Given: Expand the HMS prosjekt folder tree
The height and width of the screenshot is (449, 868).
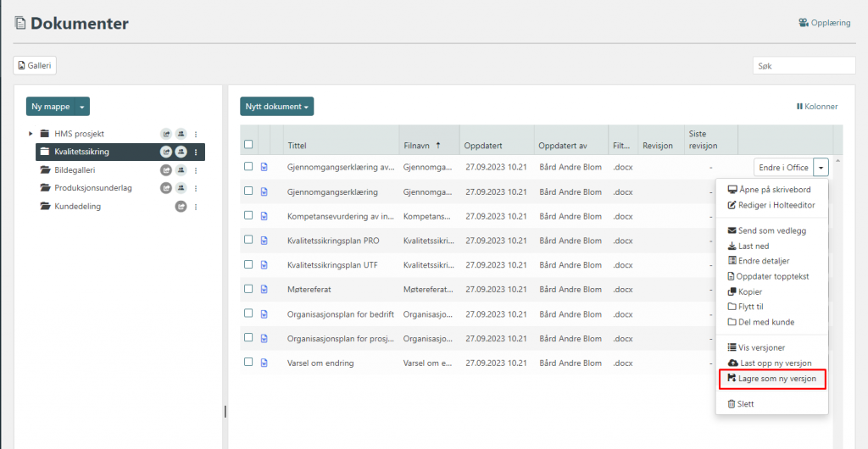Looking at the screenshot, I should pyautogui.click(x=31, y=134).
